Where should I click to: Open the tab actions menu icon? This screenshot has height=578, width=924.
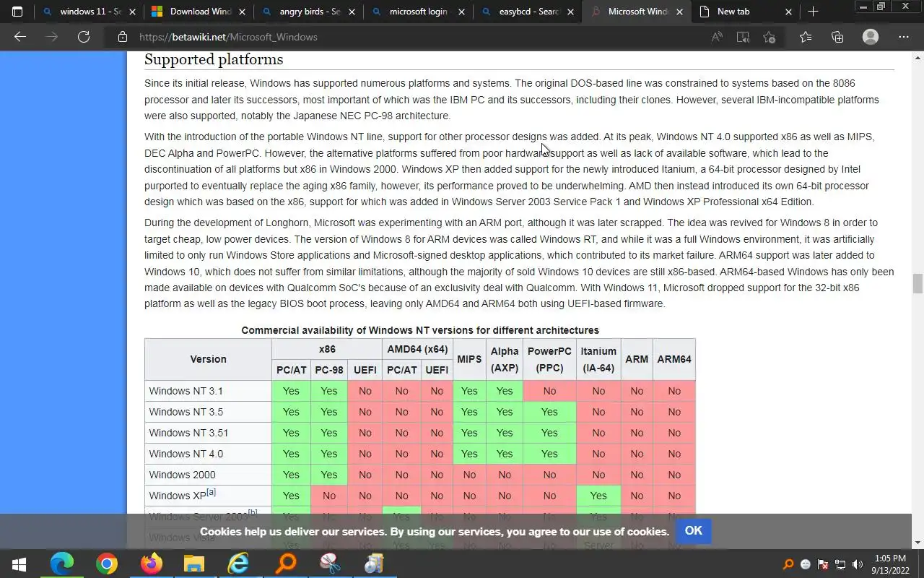click(17, 12)
